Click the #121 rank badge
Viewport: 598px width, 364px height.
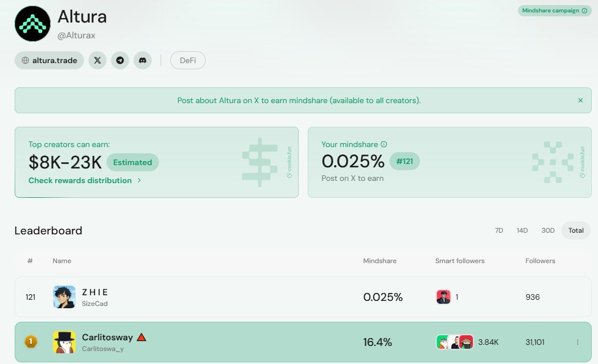404,161
